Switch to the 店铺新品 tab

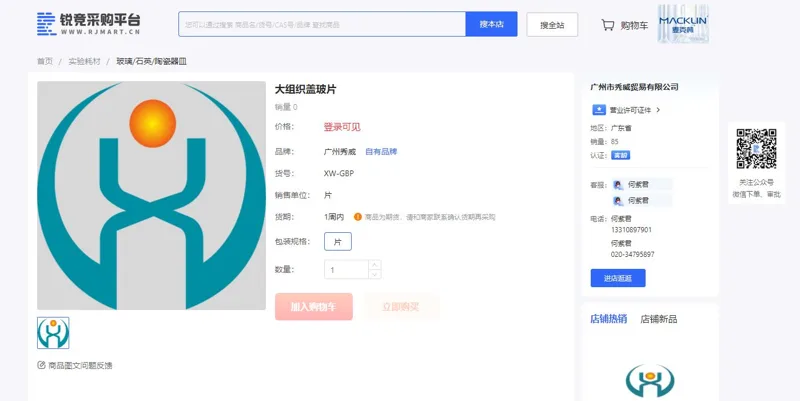click(x=659, y=319)
